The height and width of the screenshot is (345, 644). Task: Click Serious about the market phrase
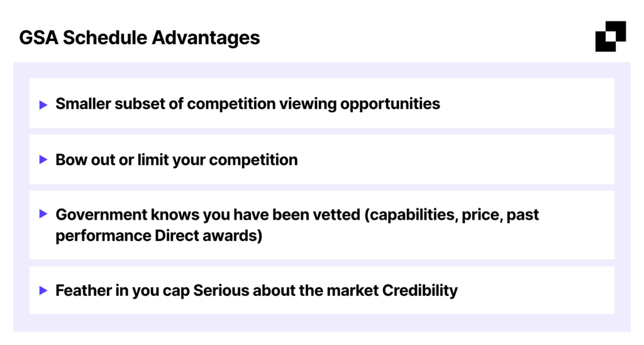(286, 290)
